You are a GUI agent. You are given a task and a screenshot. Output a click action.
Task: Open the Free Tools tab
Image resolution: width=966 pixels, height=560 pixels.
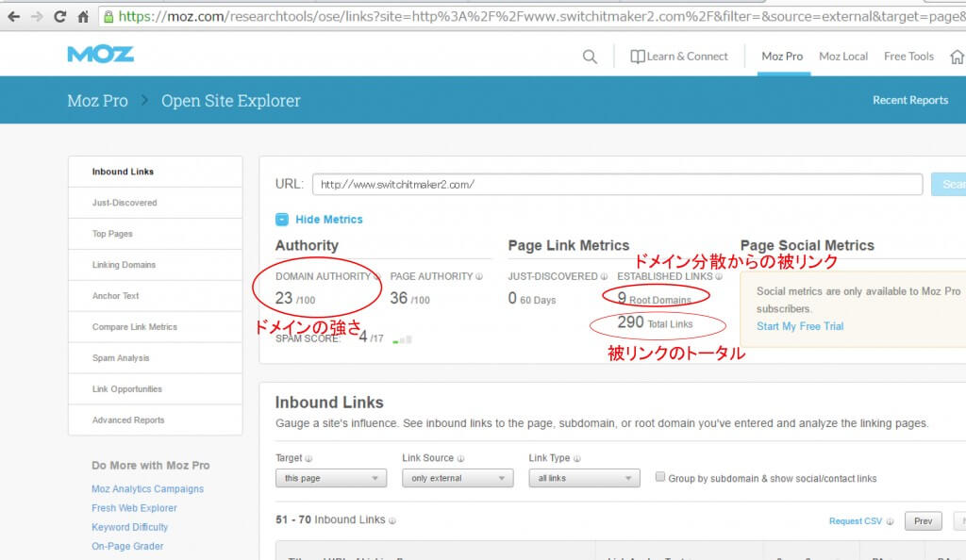(908, 57)
